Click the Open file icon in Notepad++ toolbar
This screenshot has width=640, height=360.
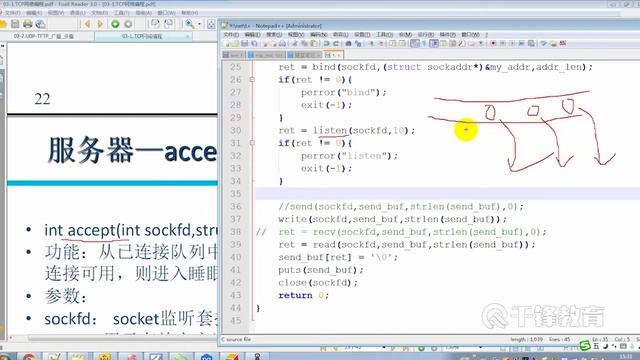(235, 43)
